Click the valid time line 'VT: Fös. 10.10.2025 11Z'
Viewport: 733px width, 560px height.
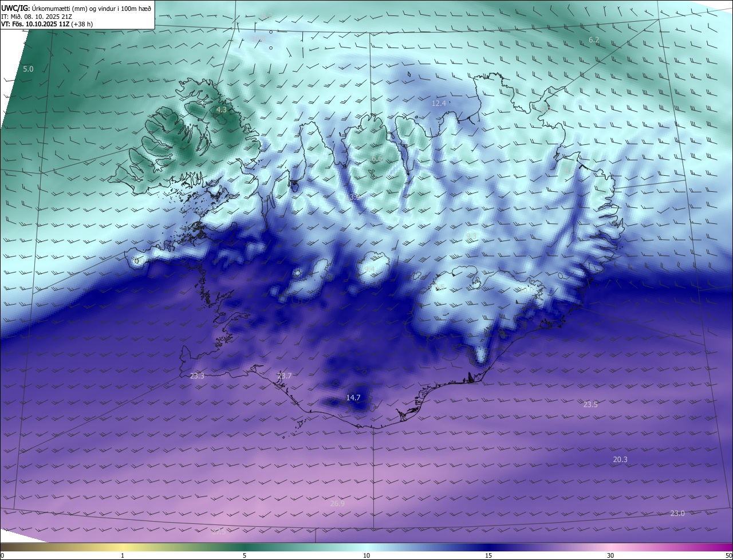(x=35, y=24)
